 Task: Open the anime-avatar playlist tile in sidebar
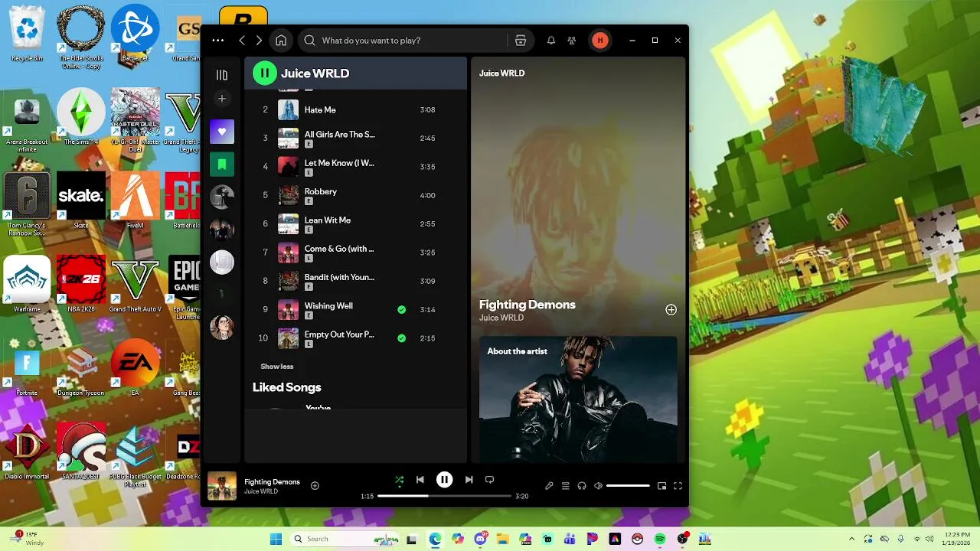[222, 327]
